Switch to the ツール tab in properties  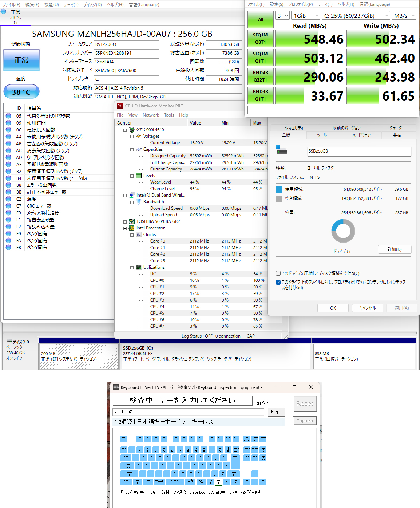coord(322,135)
